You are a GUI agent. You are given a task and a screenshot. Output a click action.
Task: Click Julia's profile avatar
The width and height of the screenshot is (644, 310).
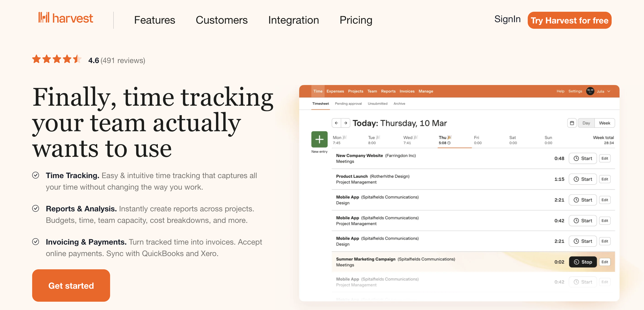(x=590, y=91)
